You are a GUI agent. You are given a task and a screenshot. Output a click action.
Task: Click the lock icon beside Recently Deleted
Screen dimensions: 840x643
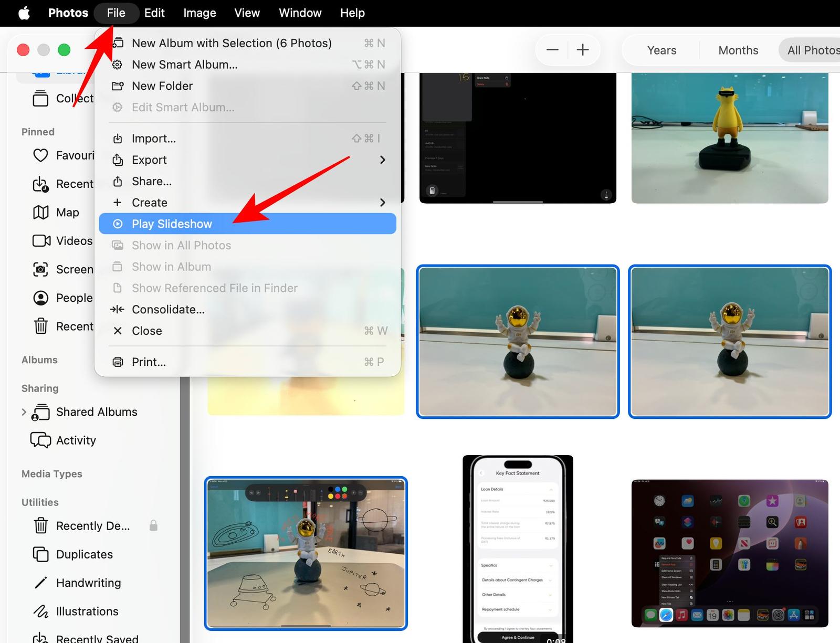coord(153,525)
